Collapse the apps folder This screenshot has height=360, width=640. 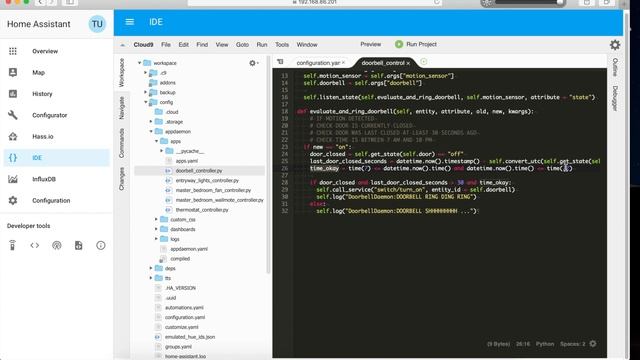click(156, 141)
